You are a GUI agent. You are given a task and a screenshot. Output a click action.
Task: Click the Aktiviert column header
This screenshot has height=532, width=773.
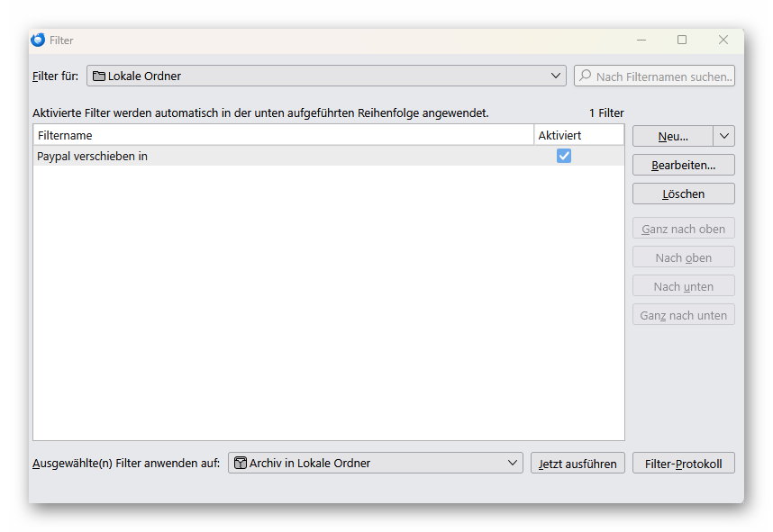578,135
